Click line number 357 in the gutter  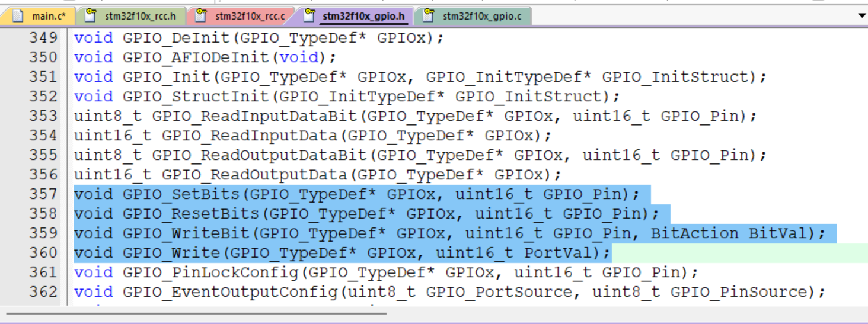coord(43,194)
